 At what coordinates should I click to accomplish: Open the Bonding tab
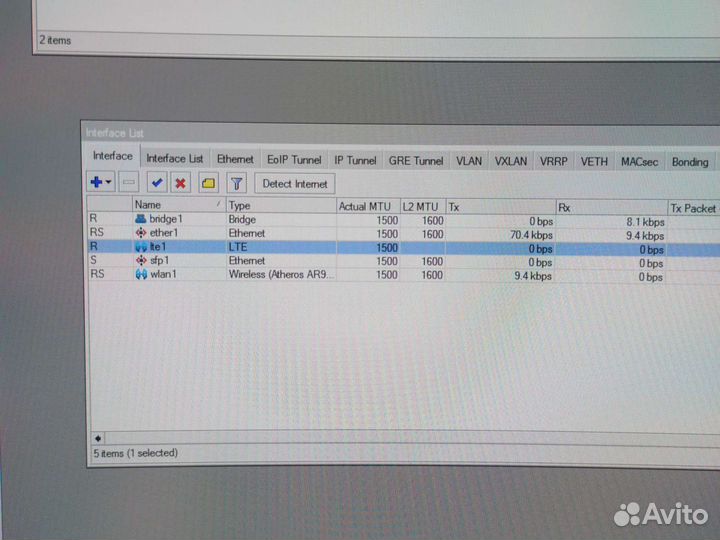pos(690,162)
